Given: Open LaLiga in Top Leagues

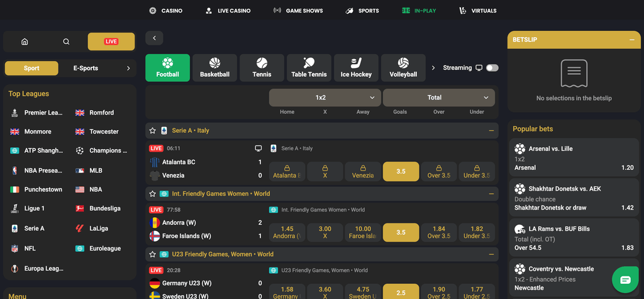Looking at the screenshot, I should 92,228.
